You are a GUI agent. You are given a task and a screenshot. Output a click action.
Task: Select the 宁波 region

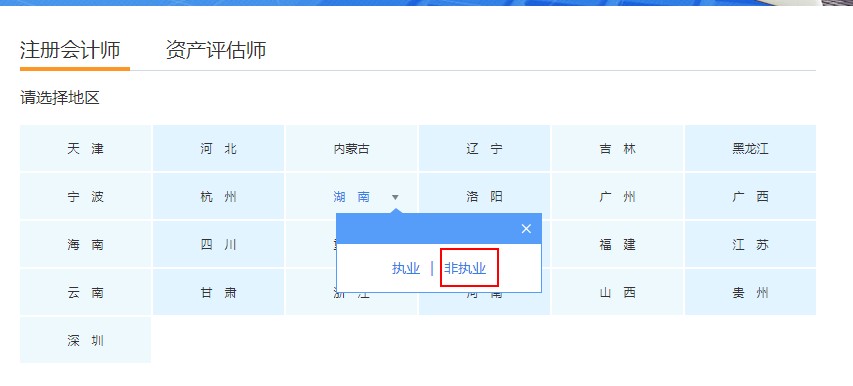pyautogui.click(x=85, y=196)
